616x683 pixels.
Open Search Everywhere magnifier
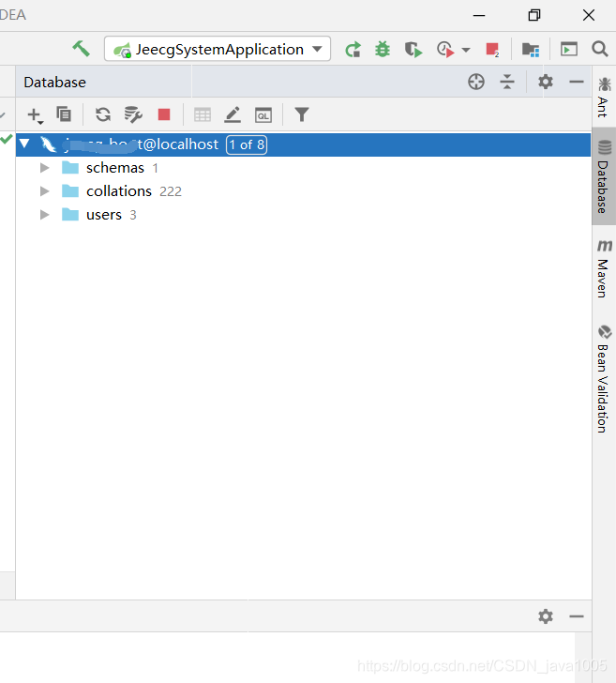click(x=600, y=49)
